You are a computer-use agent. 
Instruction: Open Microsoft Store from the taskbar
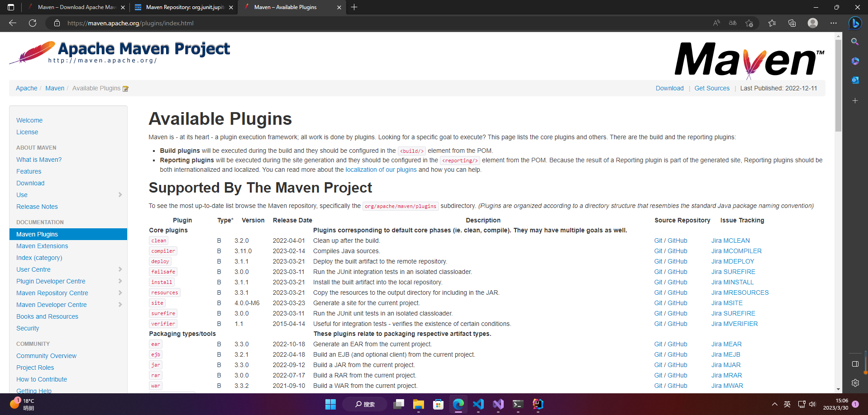click(x=438, y=404)
